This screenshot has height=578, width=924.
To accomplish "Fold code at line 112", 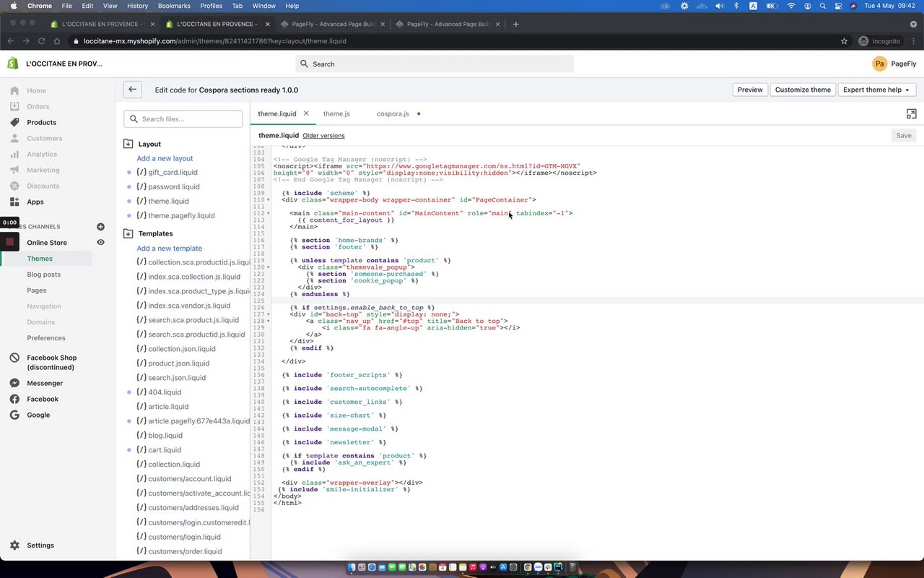I will tap(269, 213).
